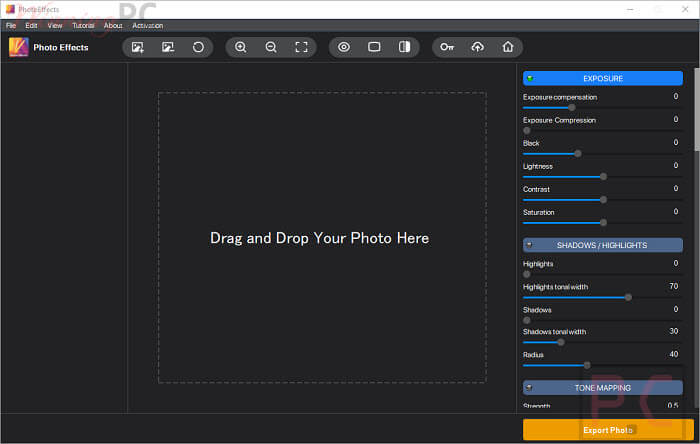Toggle the Shadows / Highlights enable indicator
Image resolution: width=700 pixels, height=444 pixels.
(529, 245)
